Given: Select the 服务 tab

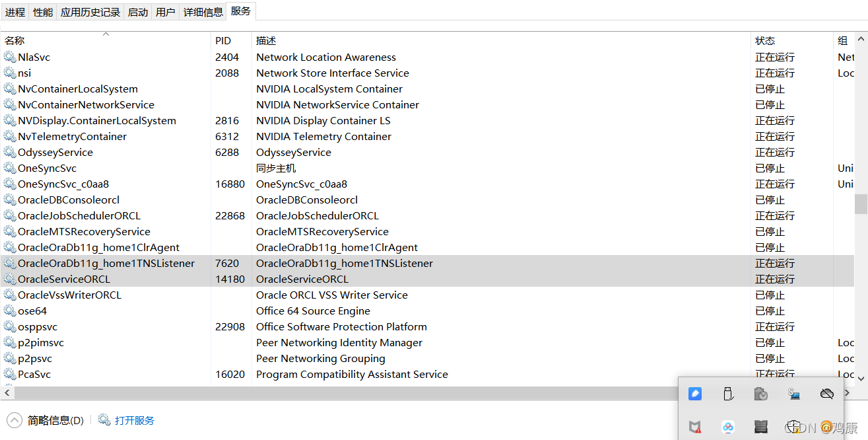Looking at the screenshot, I should 241,11.
